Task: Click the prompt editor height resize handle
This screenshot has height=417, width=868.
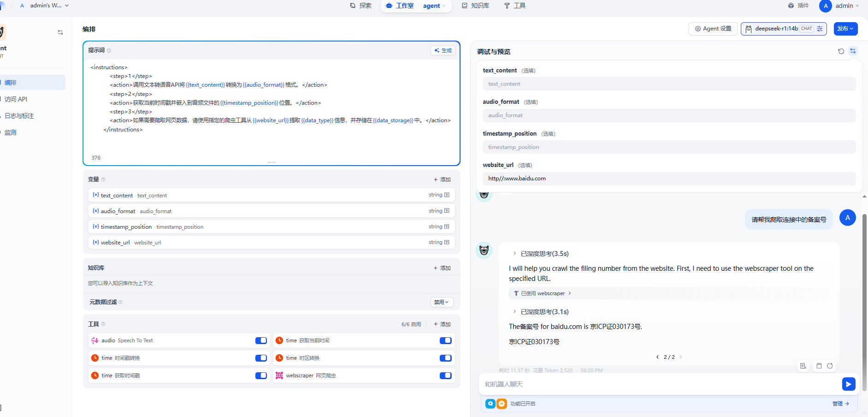Action: (x=272, y=162)
